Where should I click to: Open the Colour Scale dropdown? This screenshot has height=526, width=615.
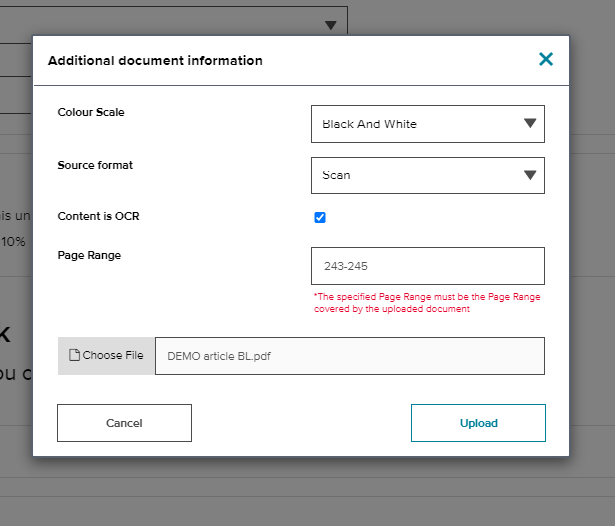click(428, 124)
